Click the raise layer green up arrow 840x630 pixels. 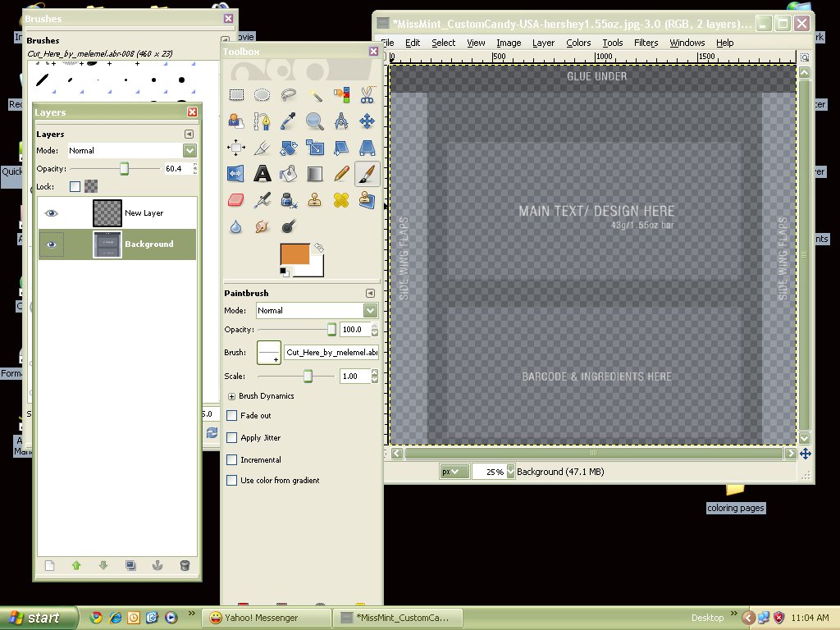(76, 566)
